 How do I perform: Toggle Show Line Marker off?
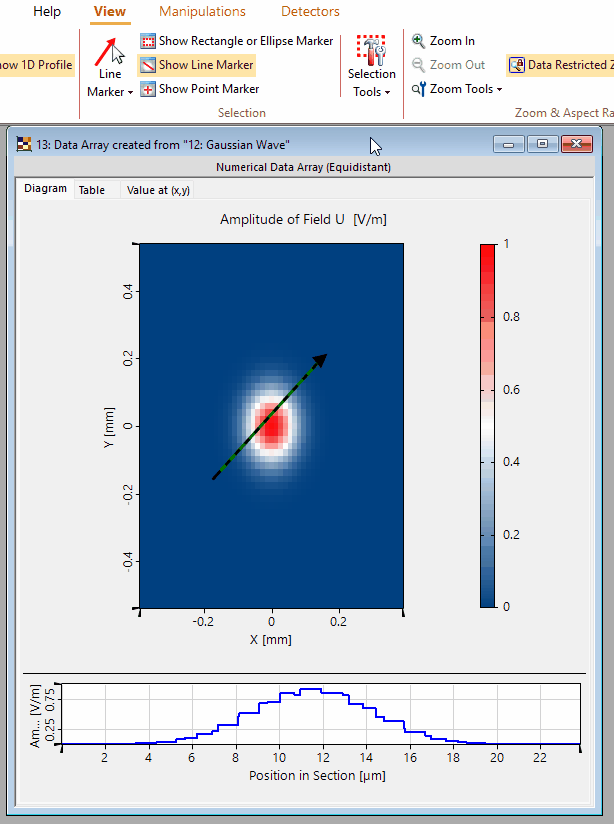pyautogui.click(x=197, y=65)
